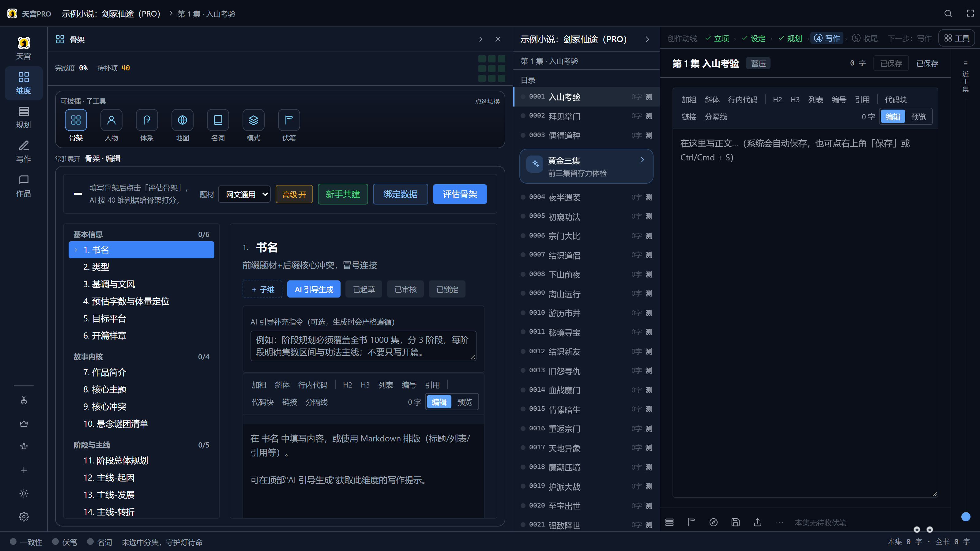Click the blue timeline slider handle at right

coord(966,516)
